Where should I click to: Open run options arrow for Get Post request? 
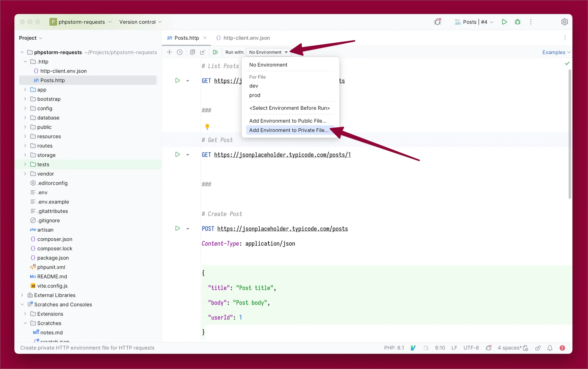(x=188, y=154)
